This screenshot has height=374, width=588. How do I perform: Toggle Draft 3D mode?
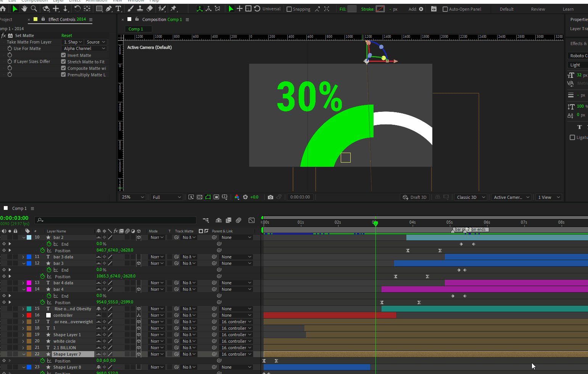tap(414, 197)
